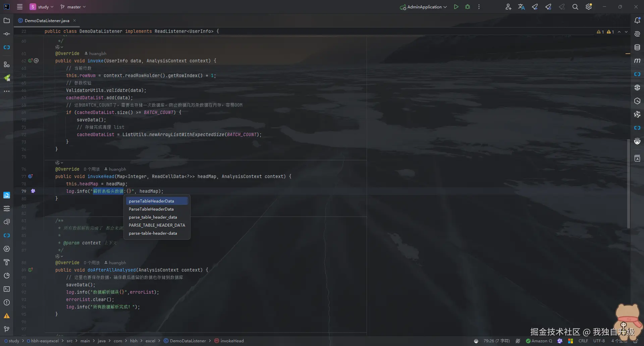Click the editor vertical scrollbar thumb
644x346 pixels.
(628, 184)
